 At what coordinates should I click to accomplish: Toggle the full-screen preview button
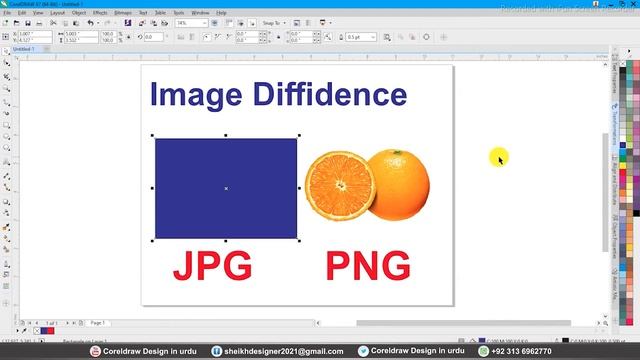(x=215, y=23)
